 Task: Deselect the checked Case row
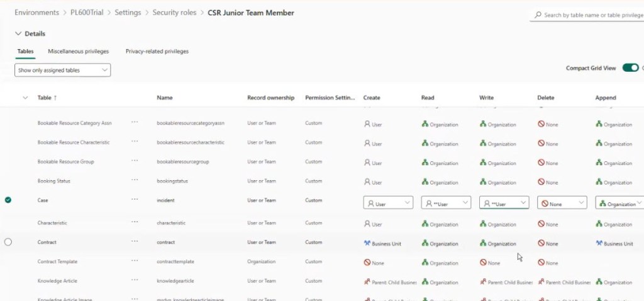[8, 200]
